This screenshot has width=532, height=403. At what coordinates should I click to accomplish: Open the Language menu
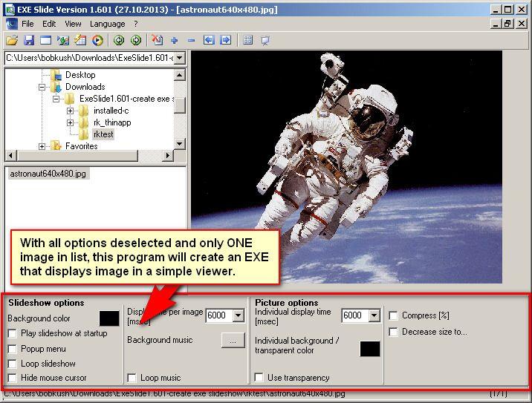pos(107,24)
